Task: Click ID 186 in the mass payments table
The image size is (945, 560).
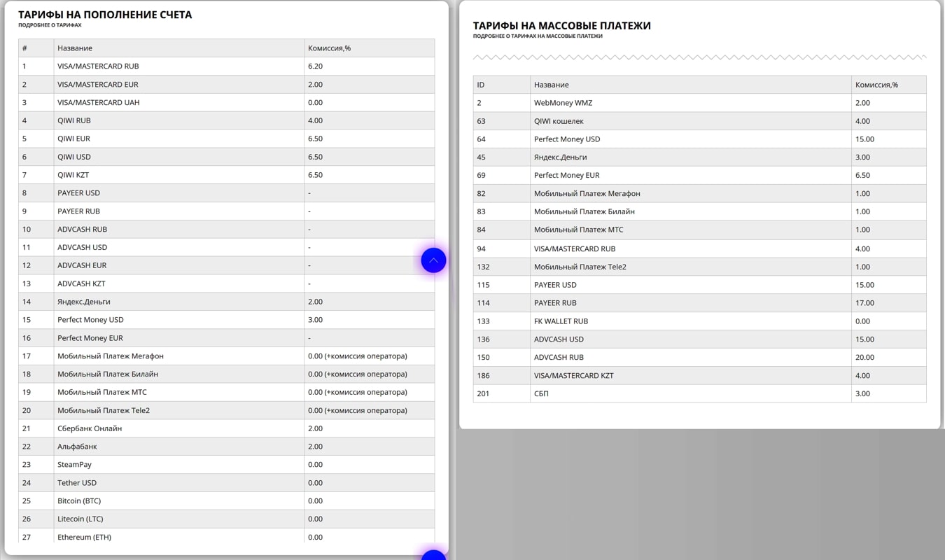Action: coord(483,376)
